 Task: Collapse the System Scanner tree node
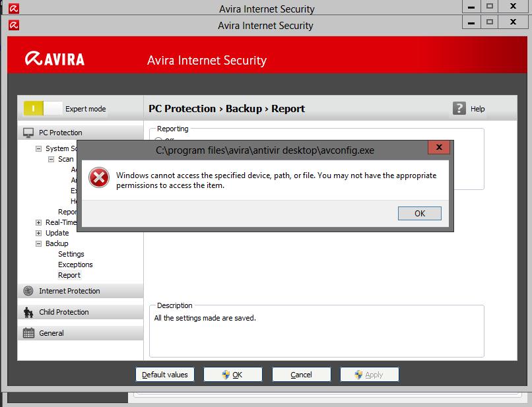point(39,149)
